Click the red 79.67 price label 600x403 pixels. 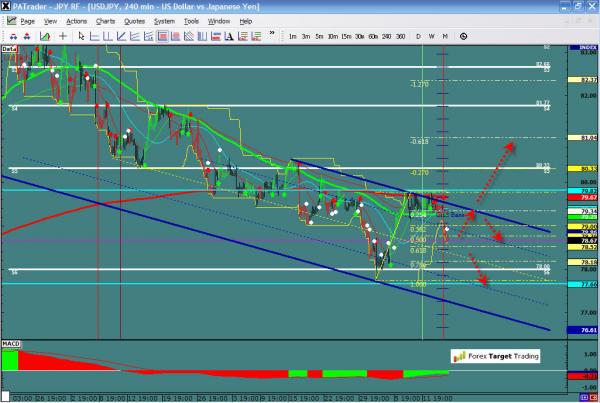click(x=582, y=197)
